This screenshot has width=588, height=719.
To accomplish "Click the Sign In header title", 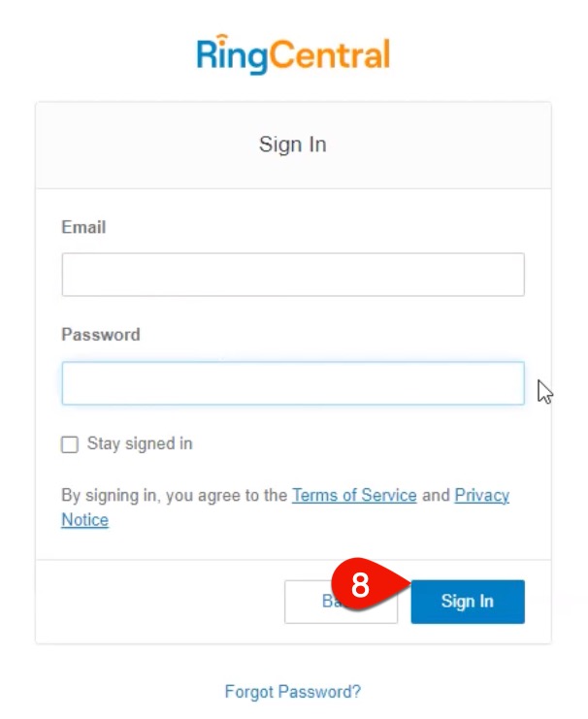I will point(293,145).
